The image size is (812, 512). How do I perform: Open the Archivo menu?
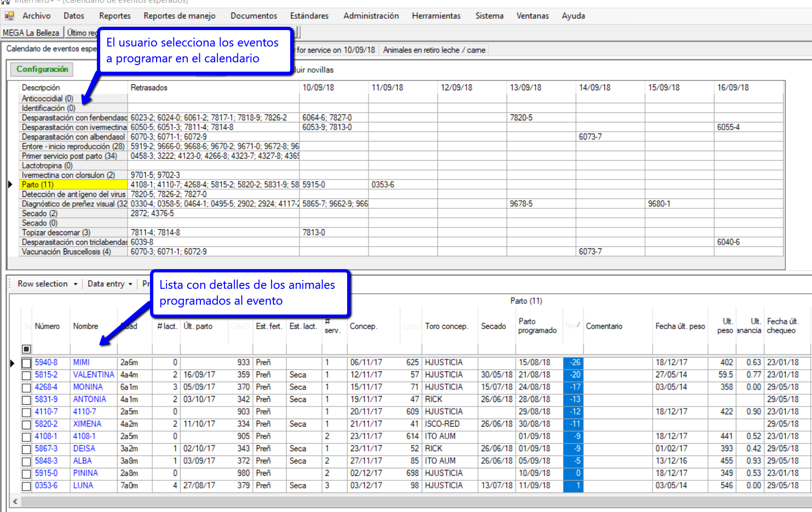tap(37, 16)
